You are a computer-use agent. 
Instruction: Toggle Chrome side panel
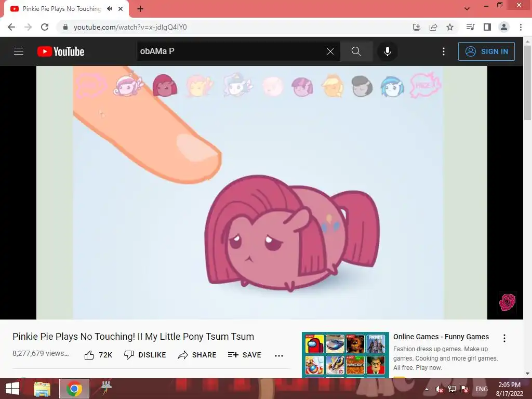tap(487, 27)
